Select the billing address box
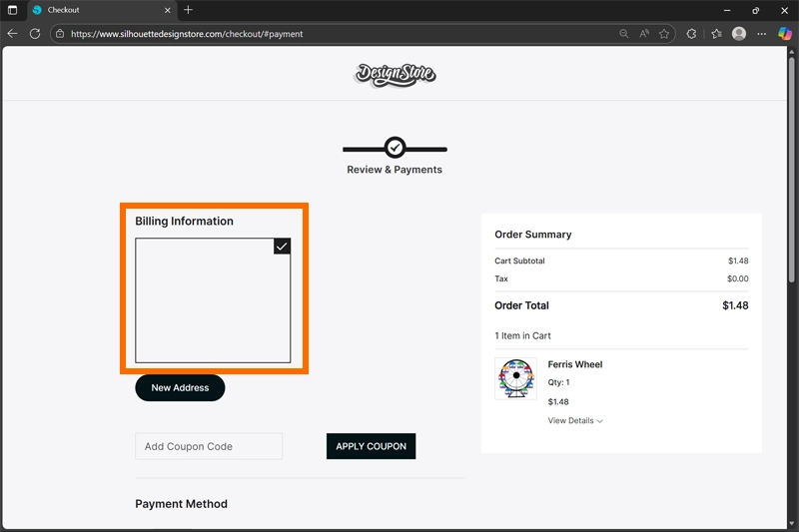Screen dimensions: 799x532 [x=213, y=300]
